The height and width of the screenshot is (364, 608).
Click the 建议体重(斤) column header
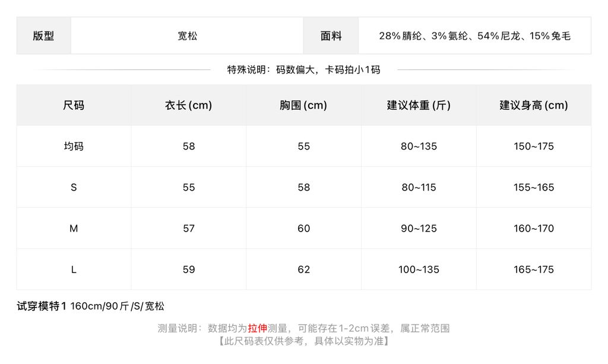pos(419,105)
